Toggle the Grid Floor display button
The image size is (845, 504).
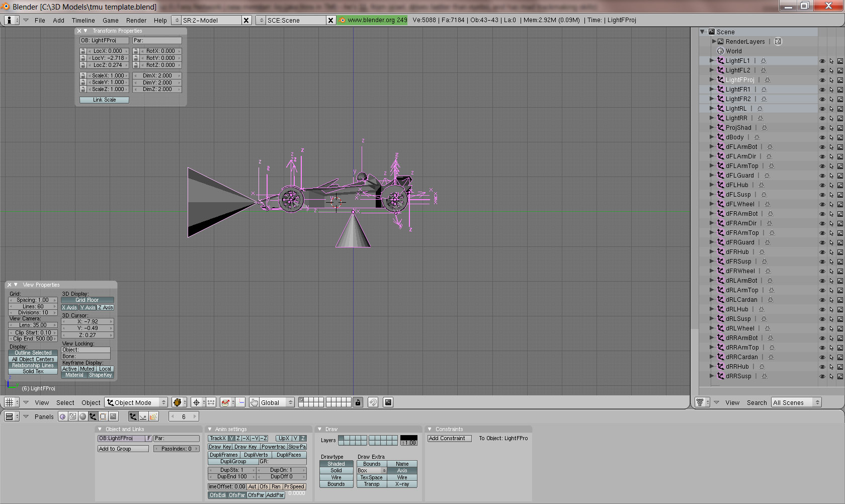pyautogui.click(x=87, y=300)
